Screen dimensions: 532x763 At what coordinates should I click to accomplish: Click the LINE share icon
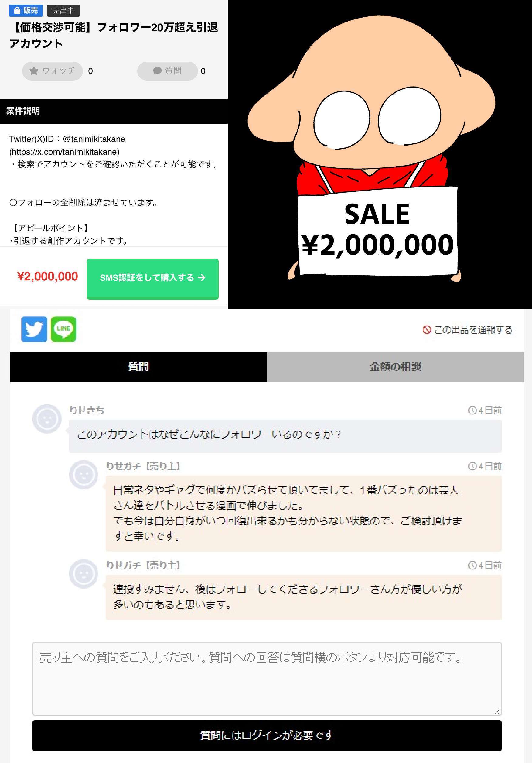pyautogui.click(x=63, y=329)
